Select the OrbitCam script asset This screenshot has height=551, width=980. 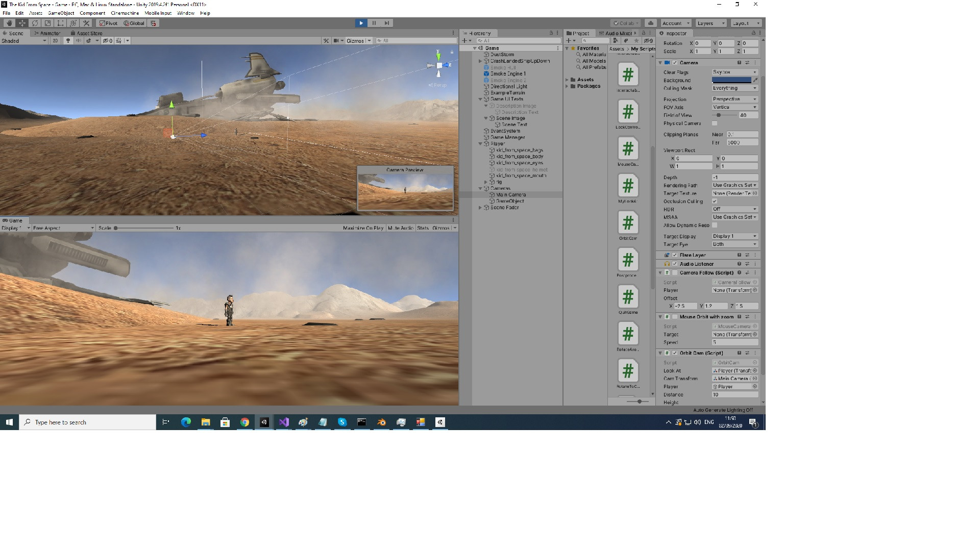click(x=628, y=226)
